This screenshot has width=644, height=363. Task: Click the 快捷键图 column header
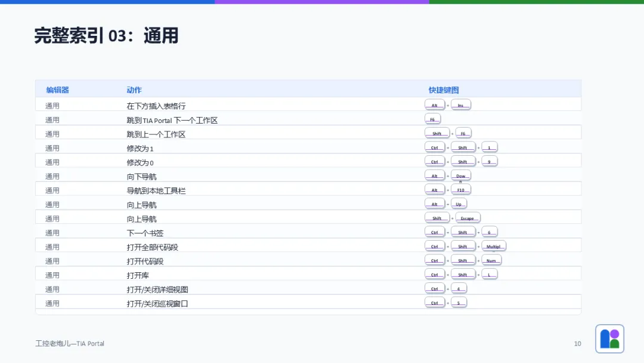point(444,90)
